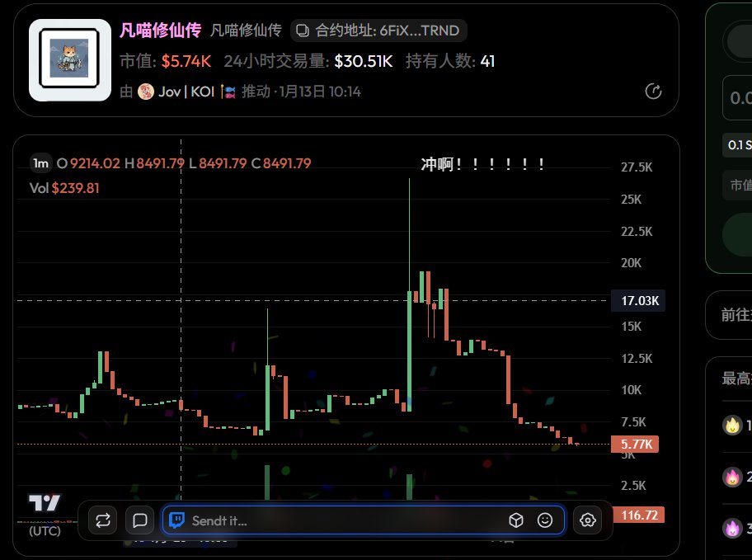Click the market cap value $5.74K
The width and height of the screenshot is (752, 560).
pyautogui.click(x=186, y=61)
